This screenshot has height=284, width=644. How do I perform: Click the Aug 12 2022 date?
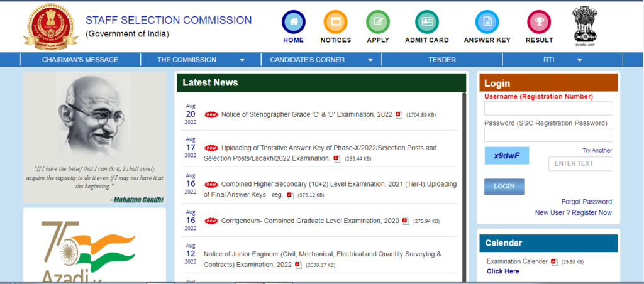tap(191, 254)
